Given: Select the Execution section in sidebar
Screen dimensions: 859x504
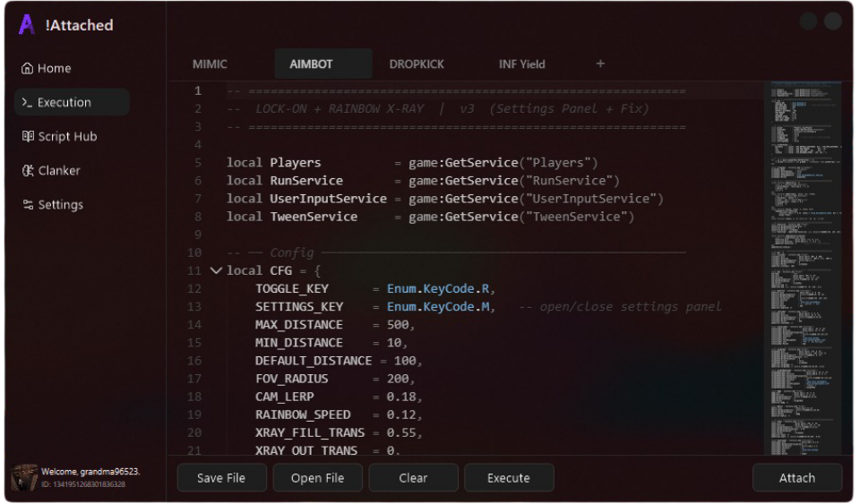Looking at the screenshot, I should (72, 102).
